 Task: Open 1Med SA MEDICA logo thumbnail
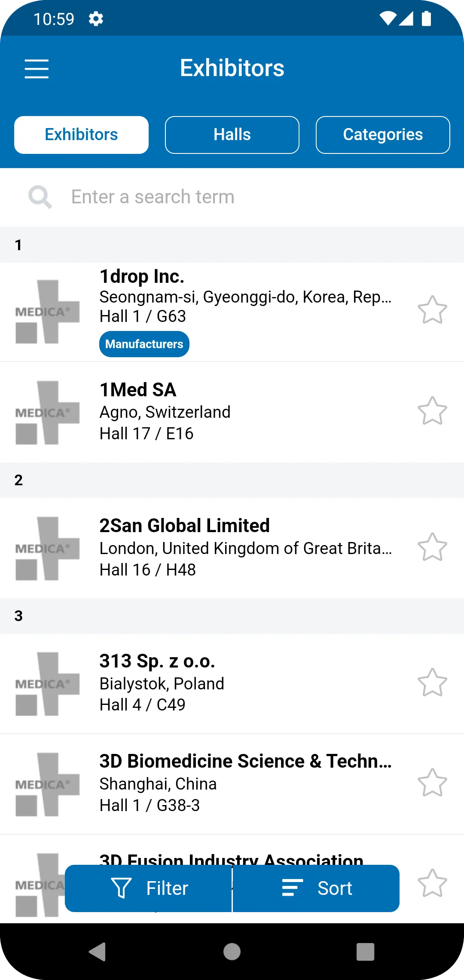(x=48, y=413)
